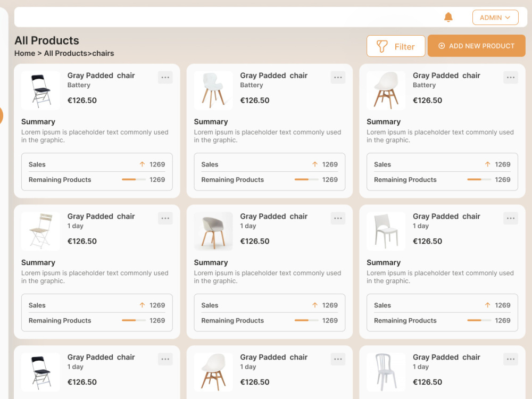Open three-dot menu on gray upholstered armchair card
The image size is (532, 399).
[338, 218]
